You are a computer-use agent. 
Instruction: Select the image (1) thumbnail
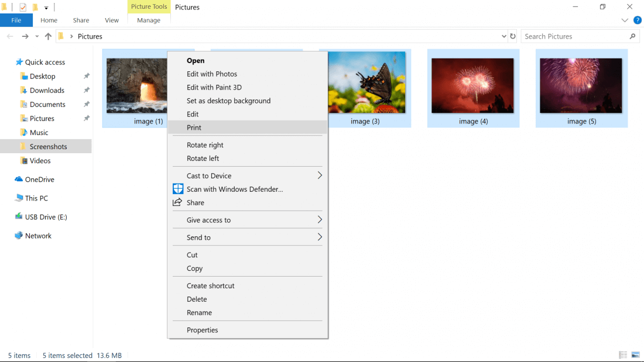pyautogui.click(x=137, y=85)
